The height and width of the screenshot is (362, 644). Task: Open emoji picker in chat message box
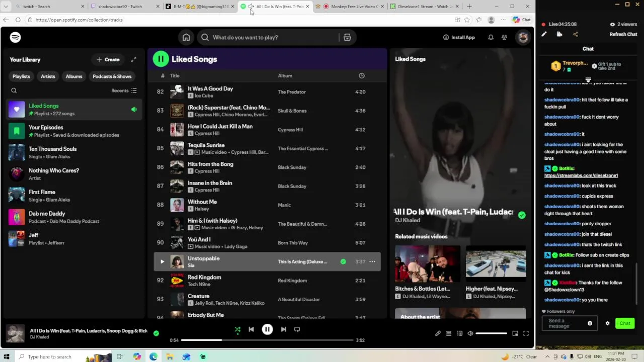coord(590,323)
